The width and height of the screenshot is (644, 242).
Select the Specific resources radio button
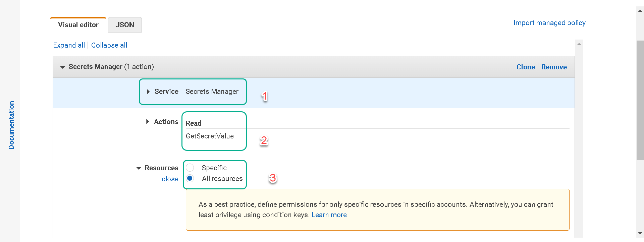pyautogui.click(x=190, y=168)
